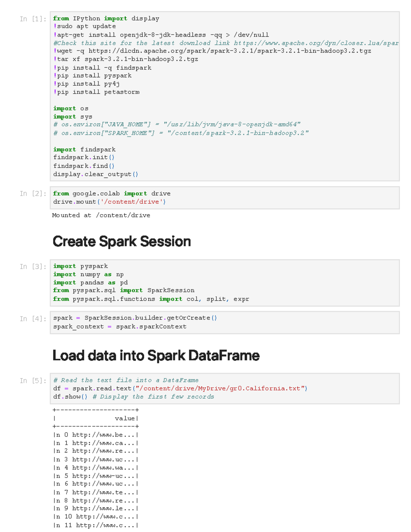The image size is (411, 532).
Task: Click the 'Mounted at /content/drive' output text
Action: pyautogui.click(x=101, y=215)
